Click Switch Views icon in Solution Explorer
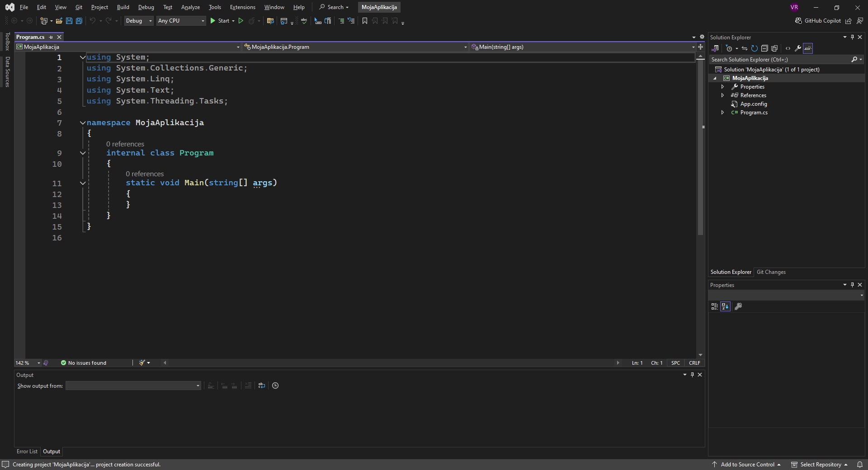This screenshot has width=868, height=470. point(715,48)
